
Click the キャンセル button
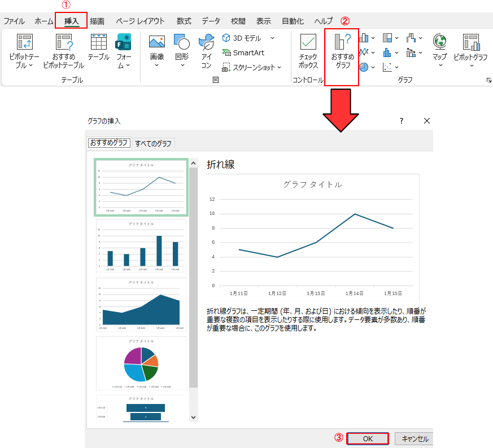point(415,438)
